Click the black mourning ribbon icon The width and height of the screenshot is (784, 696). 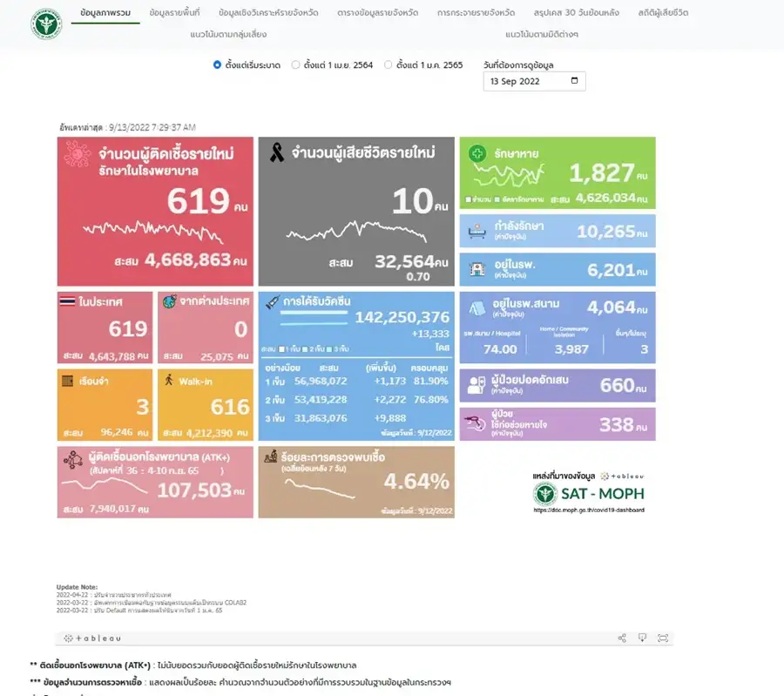[277, 154]
